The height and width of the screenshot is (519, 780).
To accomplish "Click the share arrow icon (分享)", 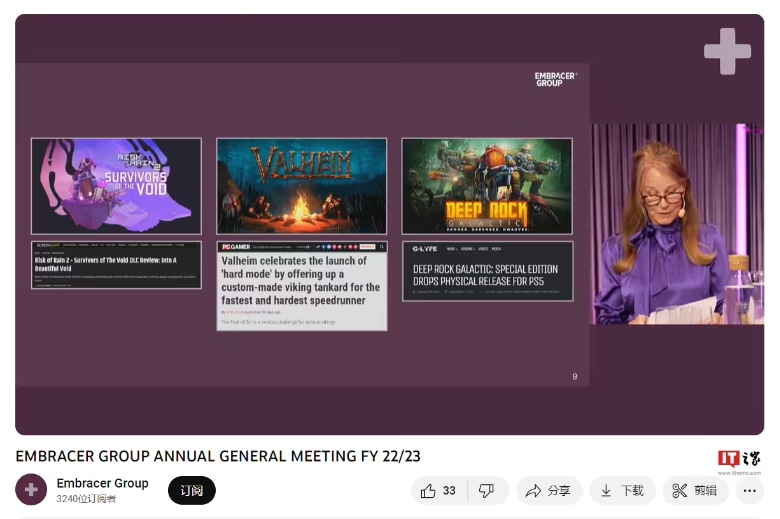I will [x=534, y=490].
